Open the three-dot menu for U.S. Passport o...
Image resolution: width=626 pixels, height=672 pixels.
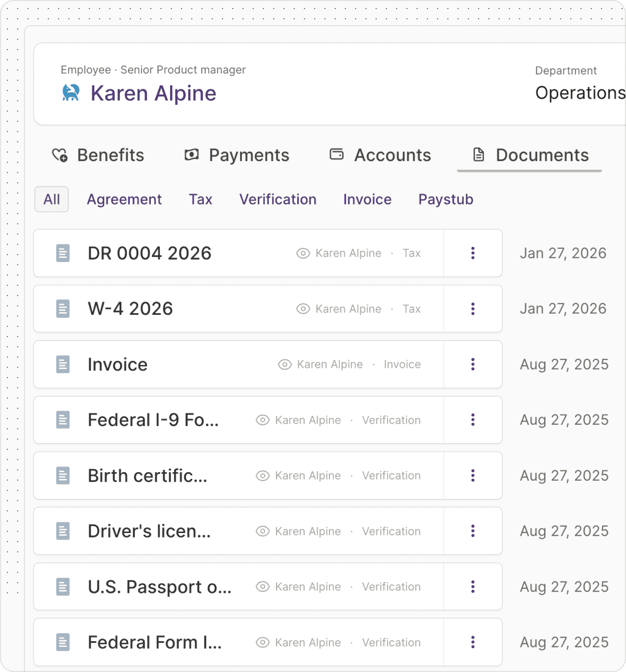473,587
